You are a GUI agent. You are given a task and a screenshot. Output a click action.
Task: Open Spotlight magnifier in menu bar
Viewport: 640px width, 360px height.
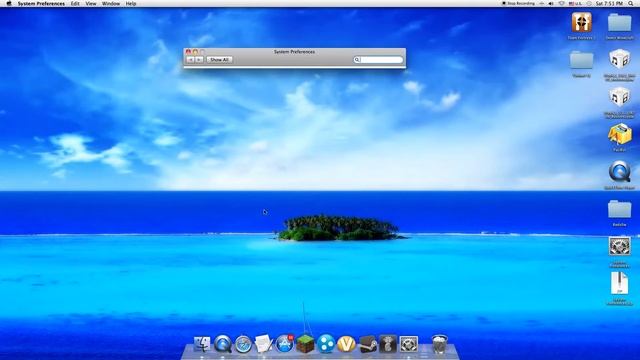(631, 3)
